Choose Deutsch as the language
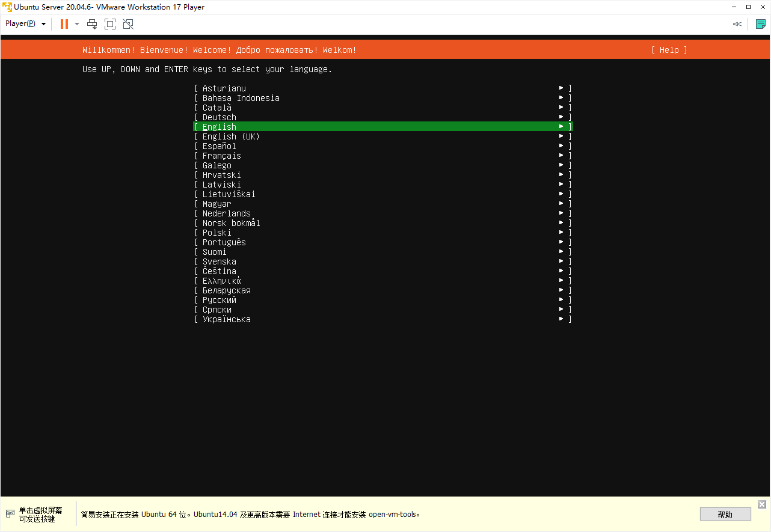Viewport: 771px width, 532px height. (x=383, y=117)
